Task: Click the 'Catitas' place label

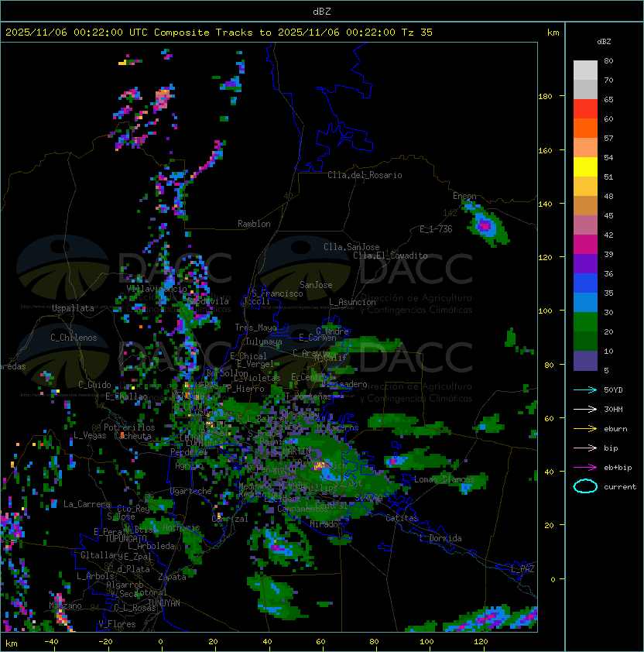Action: 402,518
